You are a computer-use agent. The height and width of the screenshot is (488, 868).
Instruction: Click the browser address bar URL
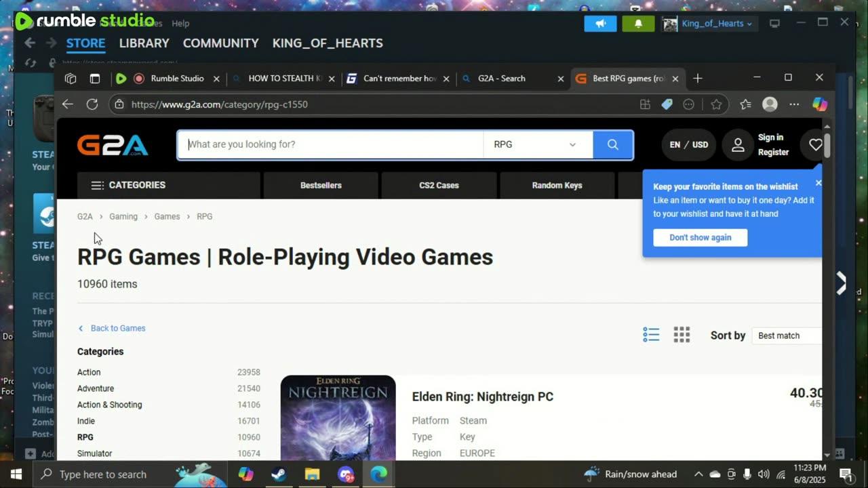[220, 104]
